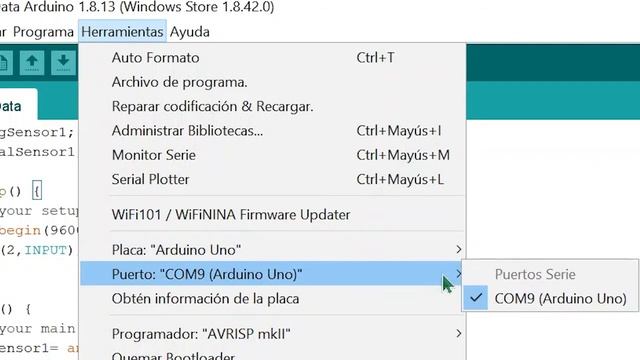The width and height of the screenshot is (640, 360).
Task: Click the Ctrl+Mayús+I shortcut text
Action: pos(399,131)
